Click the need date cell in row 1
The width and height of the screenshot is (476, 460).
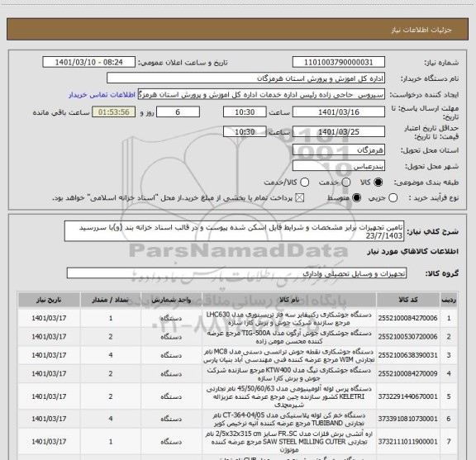[49, 318]
